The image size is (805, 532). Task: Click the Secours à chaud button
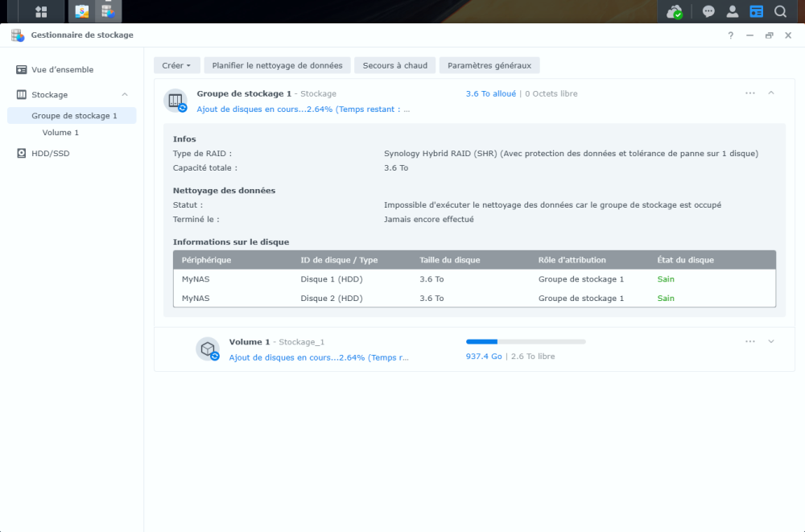pyautogui.click(x=394, y=66)
